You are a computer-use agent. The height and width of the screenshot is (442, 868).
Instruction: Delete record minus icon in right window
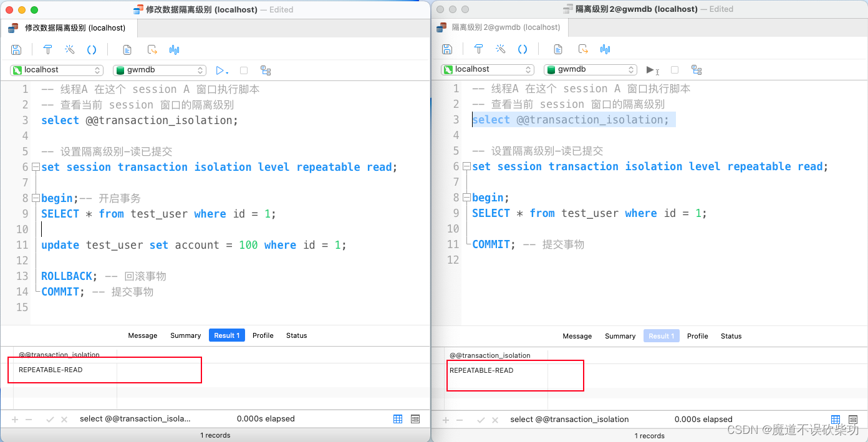click(x=460, y=420)
